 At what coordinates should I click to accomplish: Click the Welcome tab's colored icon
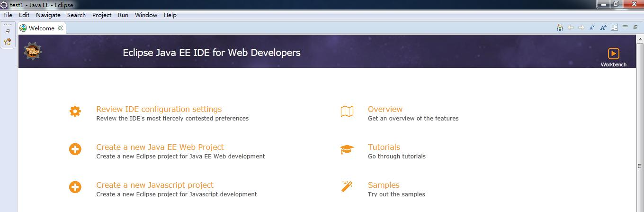pos(23,28)
